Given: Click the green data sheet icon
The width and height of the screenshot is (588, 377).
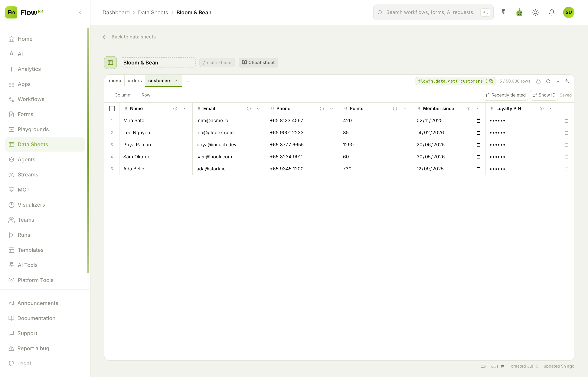Looking at the screenshot, I should [x=110, y=63].
